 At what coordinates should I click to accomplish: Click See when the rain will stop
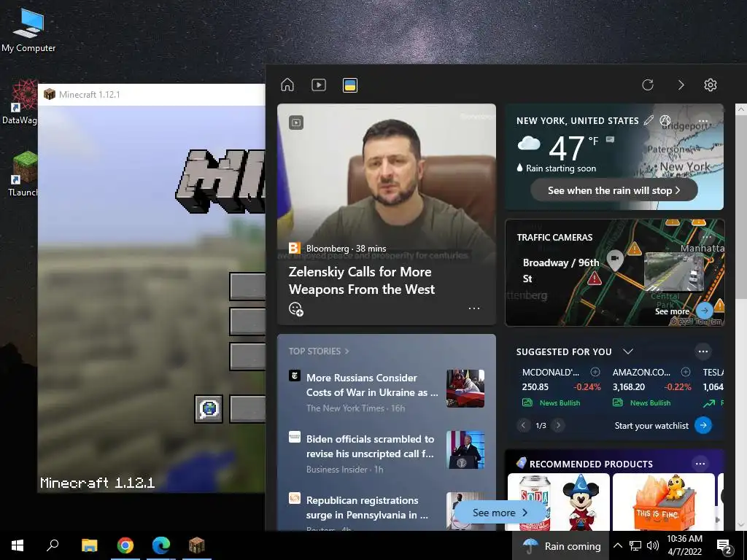point(614,190)
